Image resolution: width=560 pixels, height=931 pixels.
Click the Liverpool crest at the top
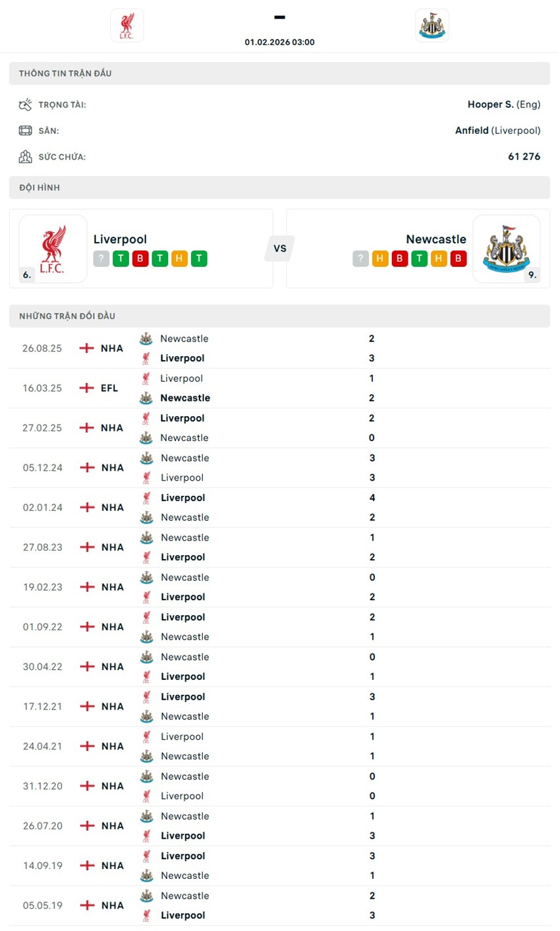click(126, 25)
